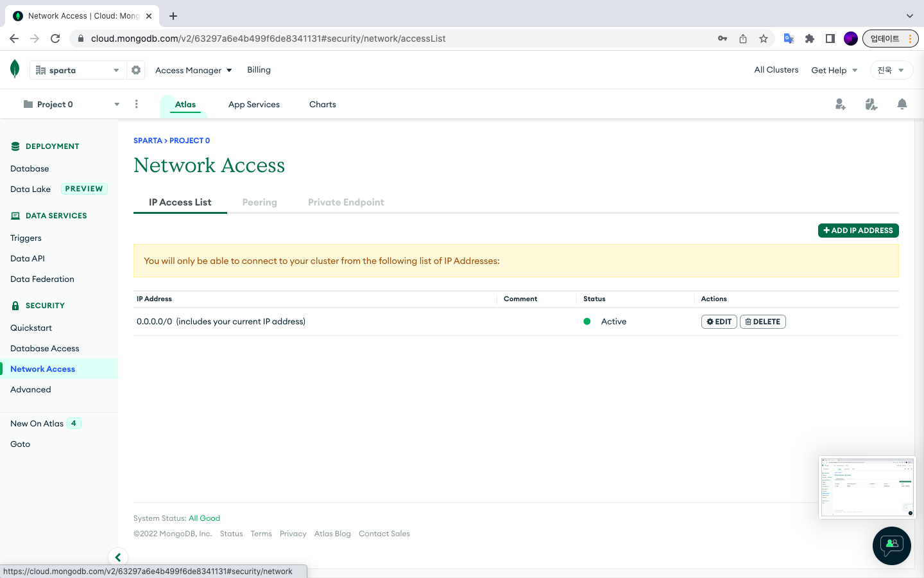Toggle browser side panel icon
924x578 pixels.
coord(830,39)
